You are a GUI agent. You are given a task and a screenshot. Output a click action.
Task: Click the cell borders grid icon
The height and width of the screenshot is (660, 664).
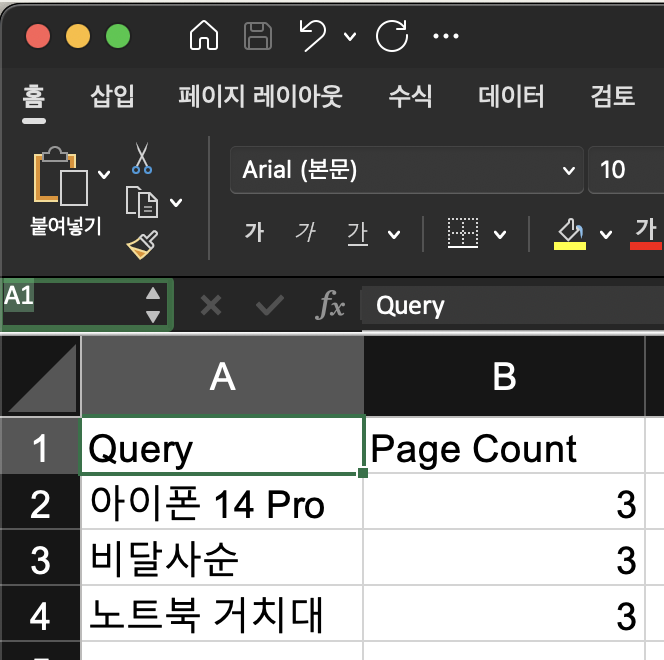(x=463, y=233)
